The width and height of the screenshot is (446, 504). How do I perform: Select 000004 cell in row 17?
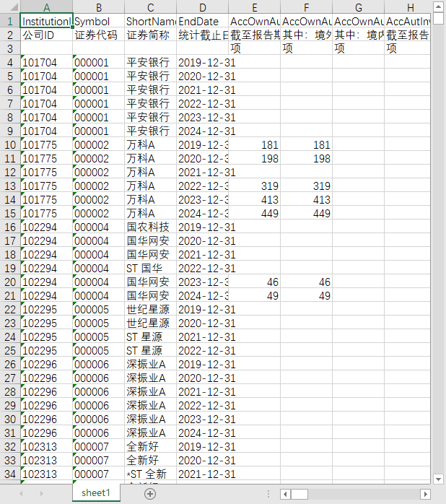coord(99,240)
